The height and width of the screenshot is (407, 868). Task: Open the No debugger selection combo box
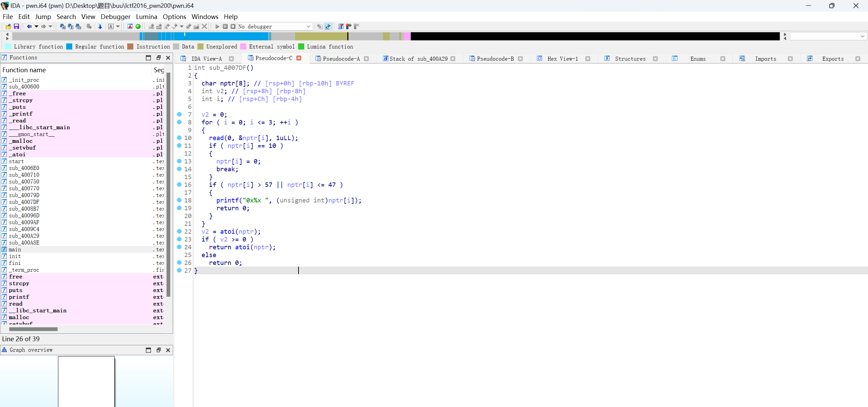tap(274, 26)
